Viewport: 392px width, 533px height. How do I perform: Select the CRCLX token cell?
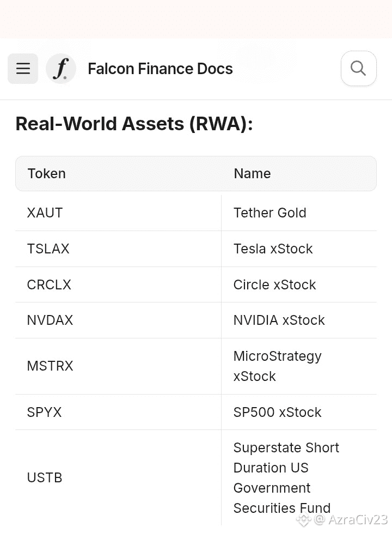(49, 284)
